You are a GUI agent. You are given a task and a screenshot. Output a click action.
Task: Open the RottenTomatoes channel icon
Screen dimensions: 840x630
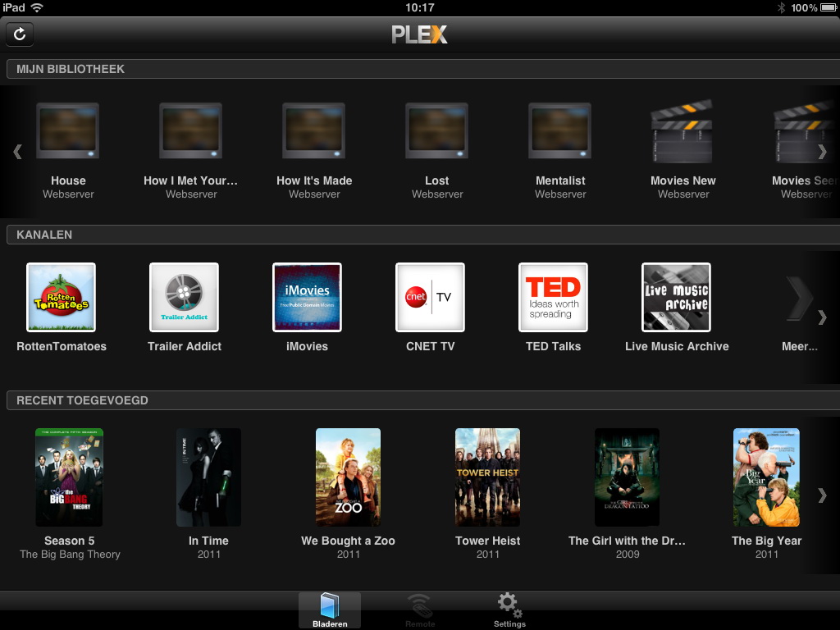pyautogui.click(x=61, y=297)
